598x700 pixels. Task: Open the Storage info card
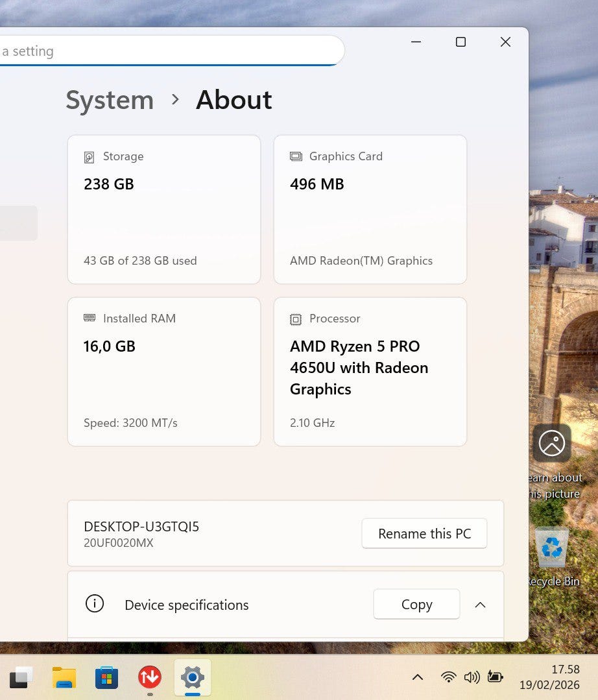(164, 210)
